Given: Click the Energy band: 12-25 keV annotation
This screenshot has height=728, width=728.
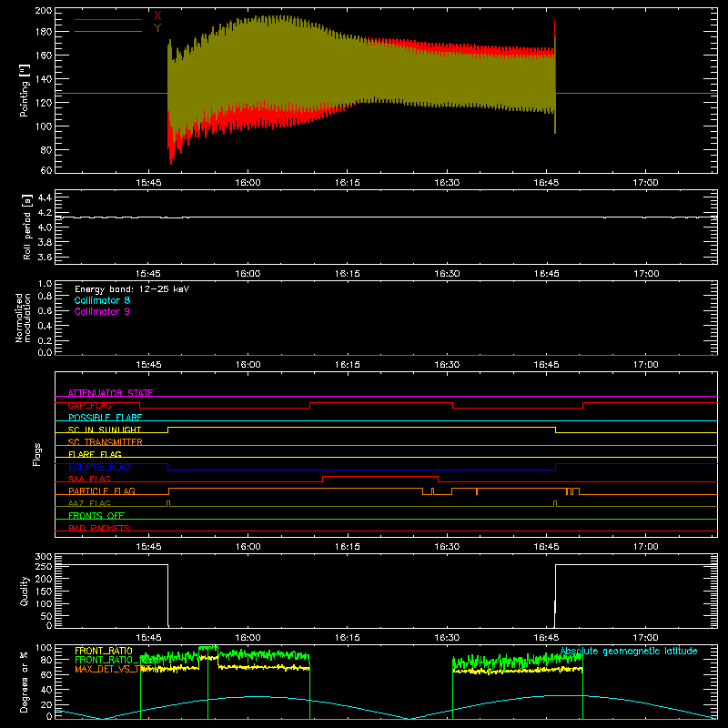Looking at the screenshot, I should click(x=132, y=289).
